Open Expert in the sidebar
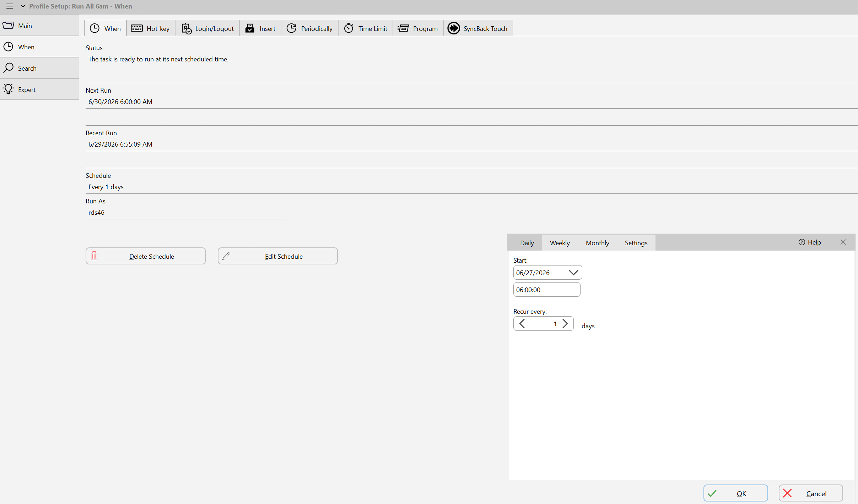Image resolution: width=858 pixels, height=504 pixels. click(x=39, y=89)
